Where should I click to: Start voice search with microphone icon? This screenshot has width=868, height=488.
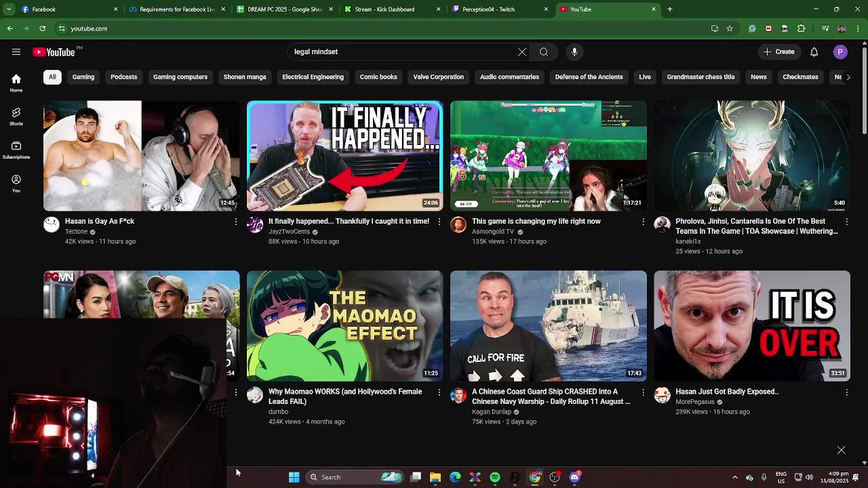(574, 52)
